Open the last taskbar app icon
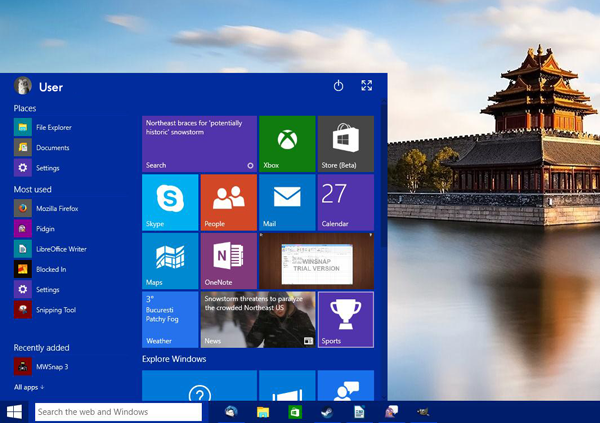Screen dimensions: 600x423 click(x=423, y=412)
